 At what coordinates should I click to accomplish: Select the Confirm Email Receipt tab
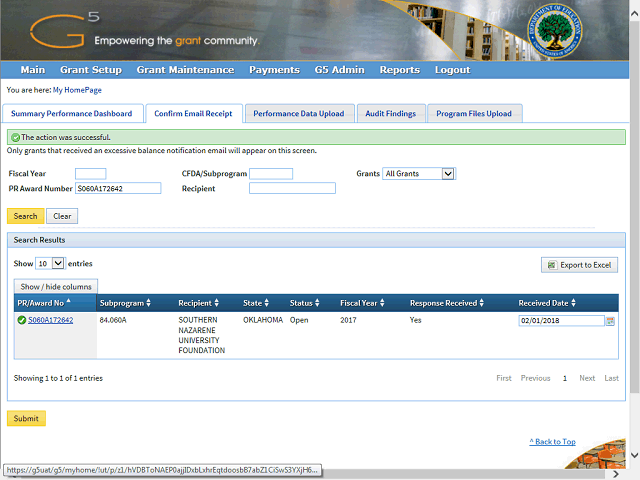click(193, 113)
